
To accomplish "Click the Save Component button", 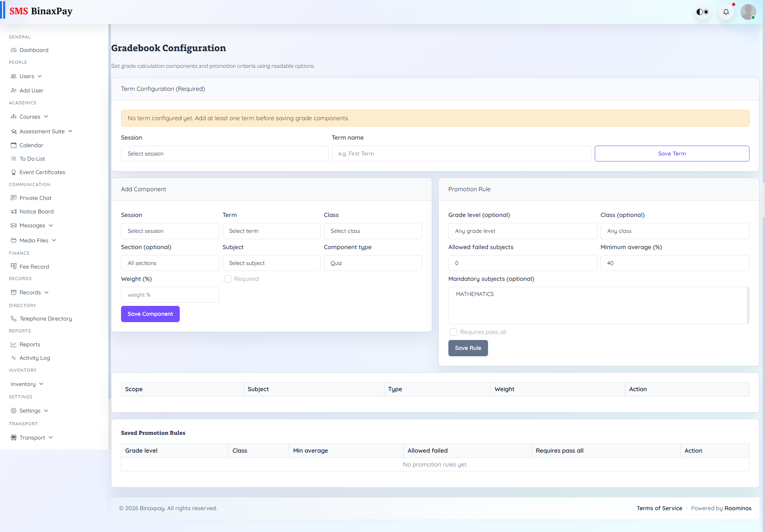I will [150, 314].
